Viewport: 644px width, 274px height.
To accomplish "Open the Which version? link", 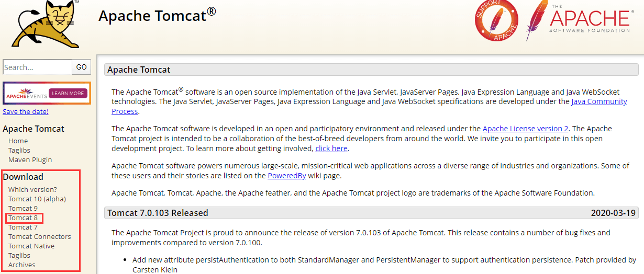I will pos(32,189).
